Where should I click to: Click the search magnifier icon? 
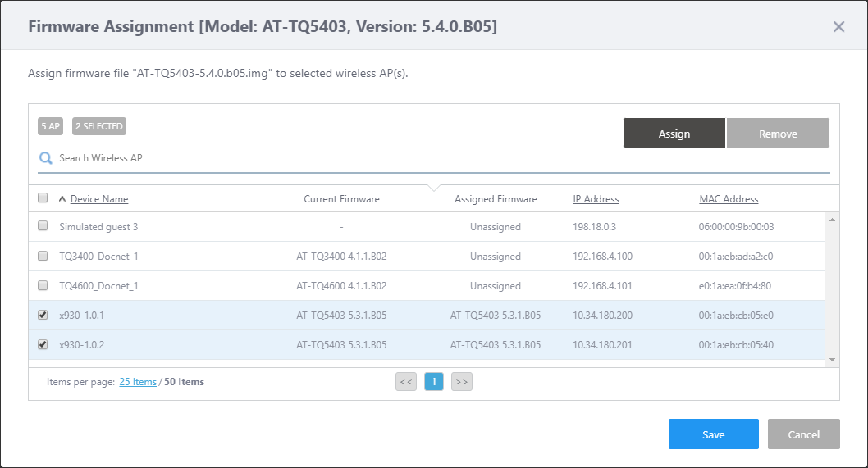46,158
